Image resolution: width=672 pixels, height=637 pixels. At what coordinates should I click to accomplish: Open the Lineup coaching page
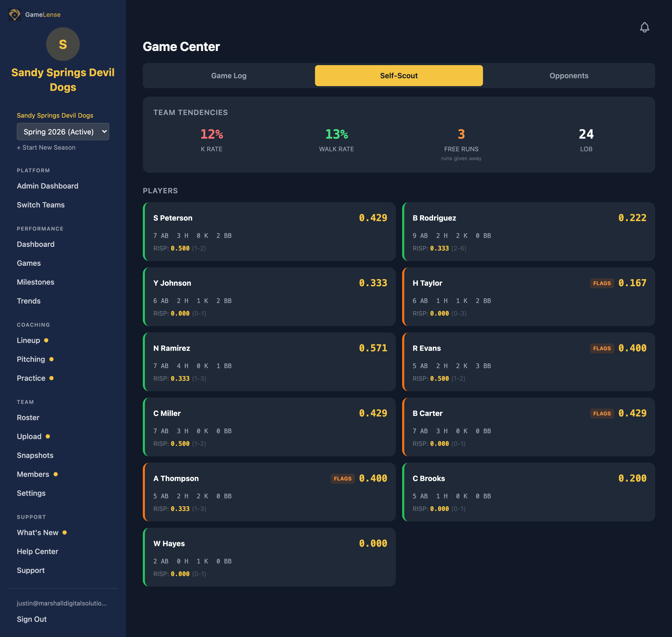pyautogui.click(x=29, y=340)
